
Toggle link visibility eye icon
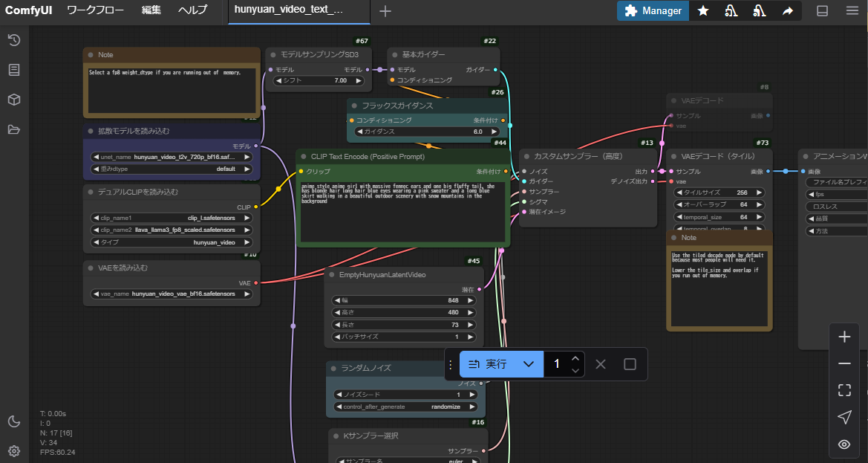click(844, 444)
